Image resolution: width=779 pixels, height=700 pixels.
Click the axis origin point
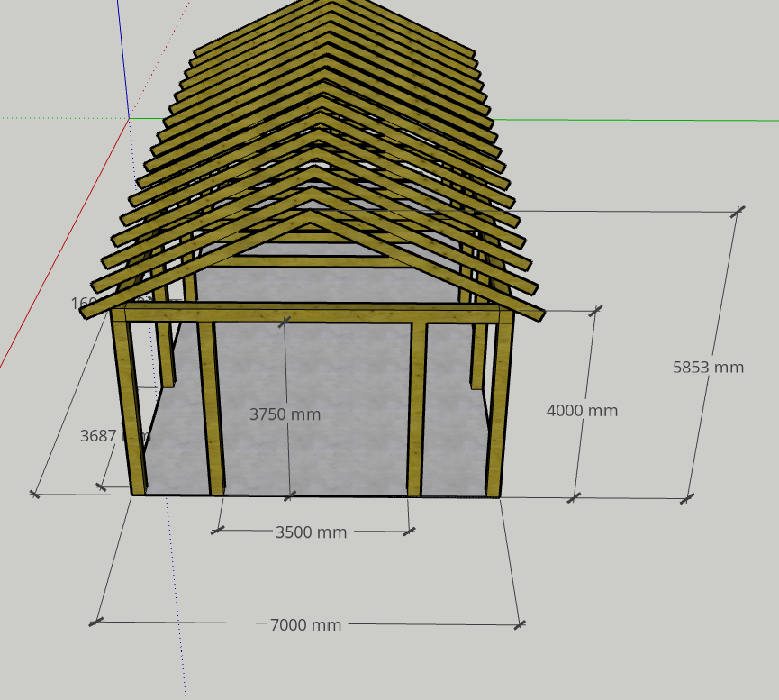click(129, 118)
